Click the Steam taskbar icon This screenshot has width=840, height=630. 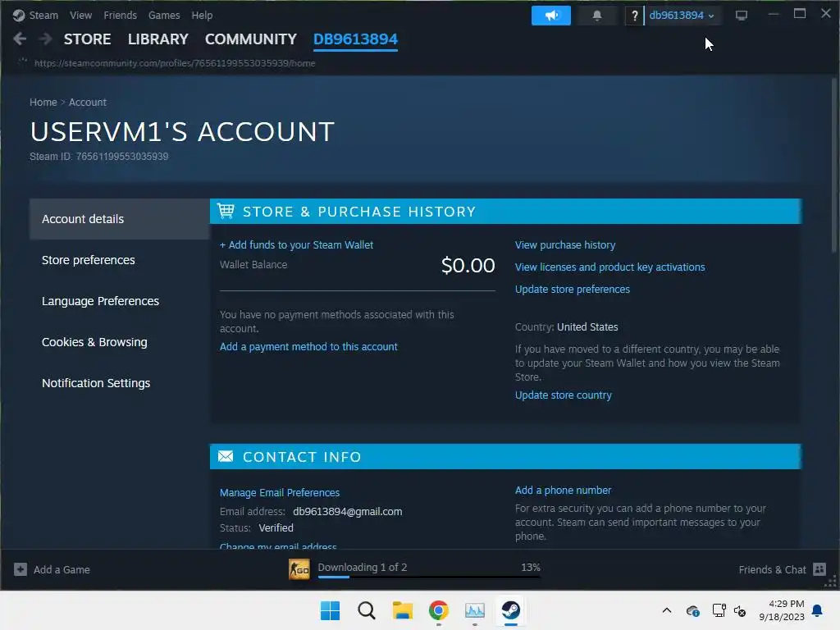tap(510, 609)
